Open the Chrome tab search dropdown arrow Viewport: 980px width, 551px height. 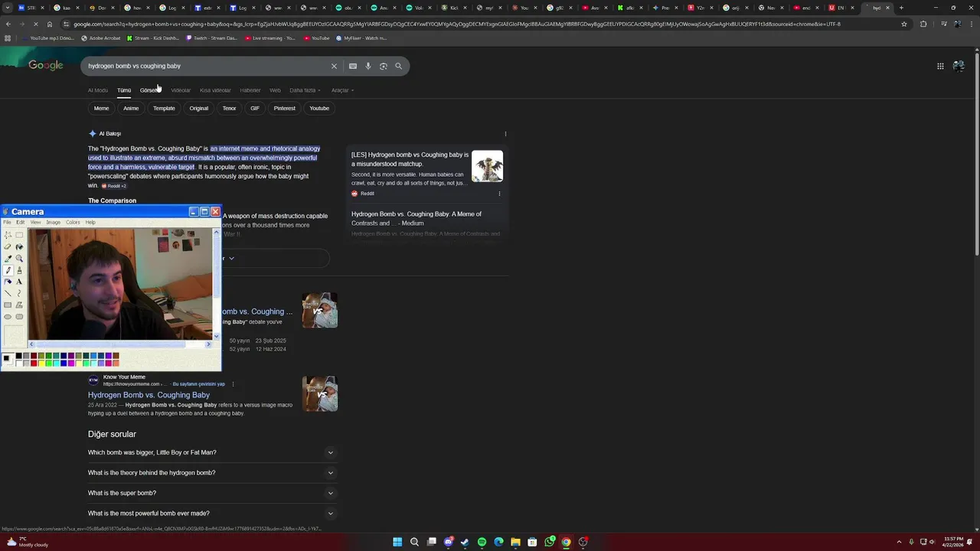(8, 8)
